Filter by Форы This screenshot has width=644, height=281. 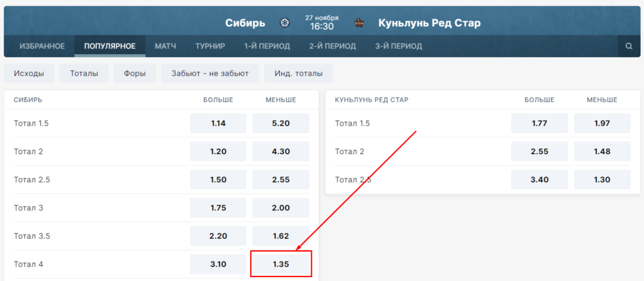pyautogui.click(x=135, y=74)
